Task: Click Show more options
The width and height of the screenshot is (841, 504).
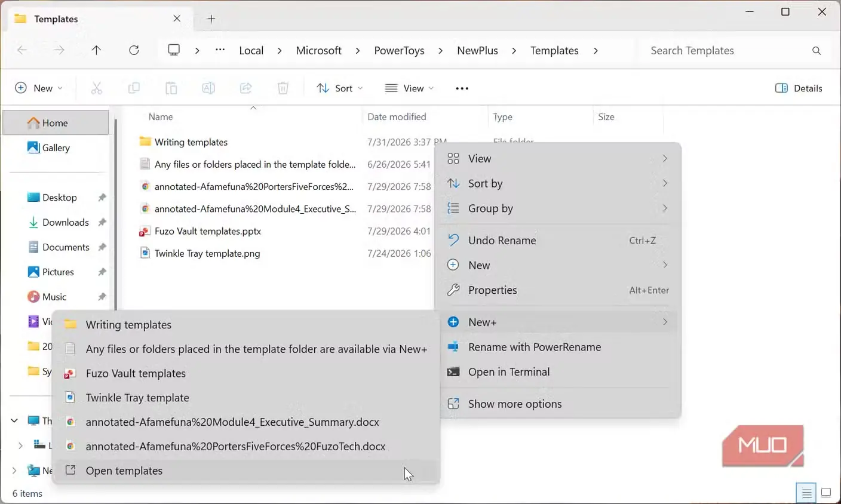Action: [558, 404]
